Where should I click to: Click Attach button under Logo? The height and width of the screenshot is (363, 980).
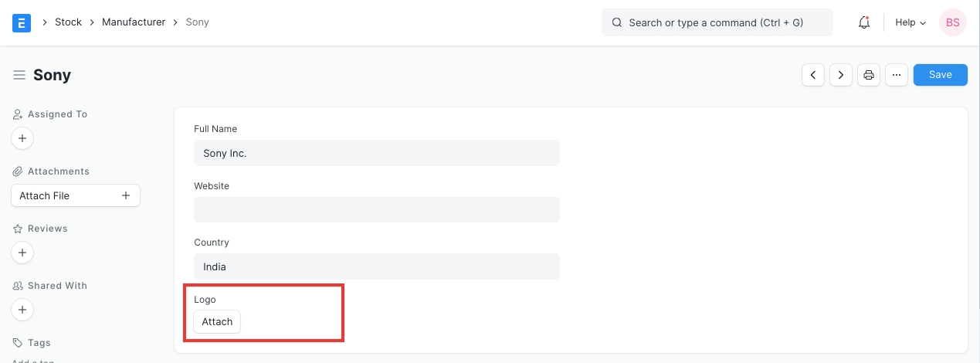tap(217, 321)
